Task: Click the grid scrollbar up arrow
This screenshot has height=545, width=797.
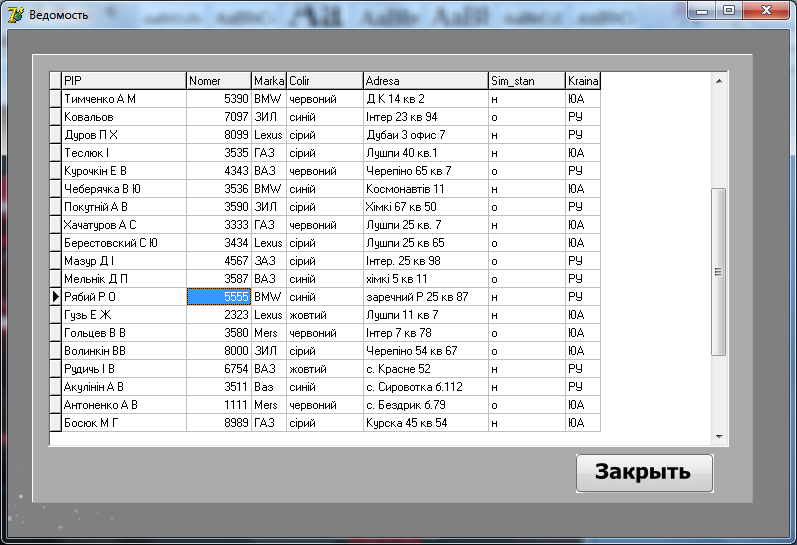Action: (x=719, y=81)
